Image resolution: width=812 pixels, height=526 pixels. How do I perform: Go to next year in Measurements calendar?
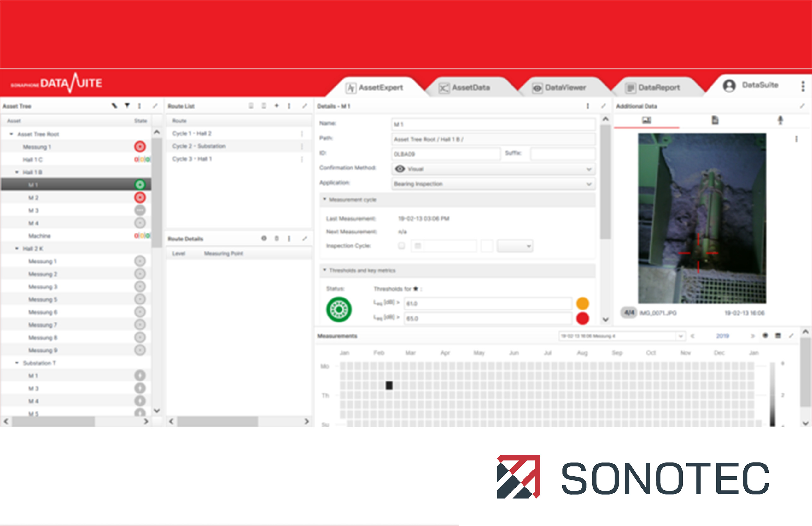click(753, 336)
